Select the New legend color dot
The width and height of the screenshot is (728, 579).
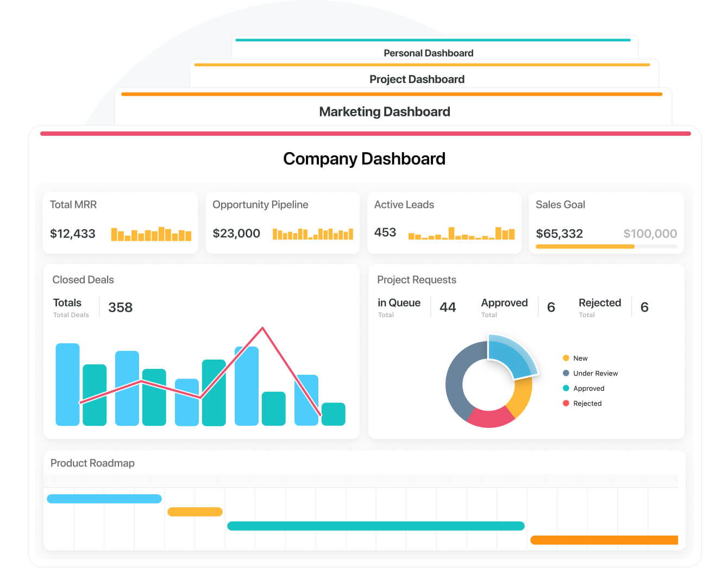point(566,358)
